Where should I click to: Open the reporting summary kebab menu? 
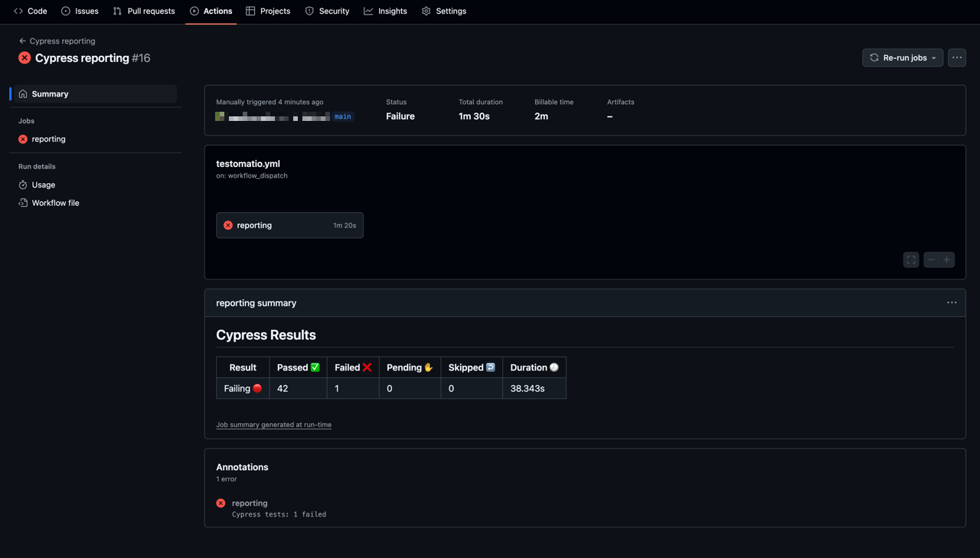click(952, 302)
